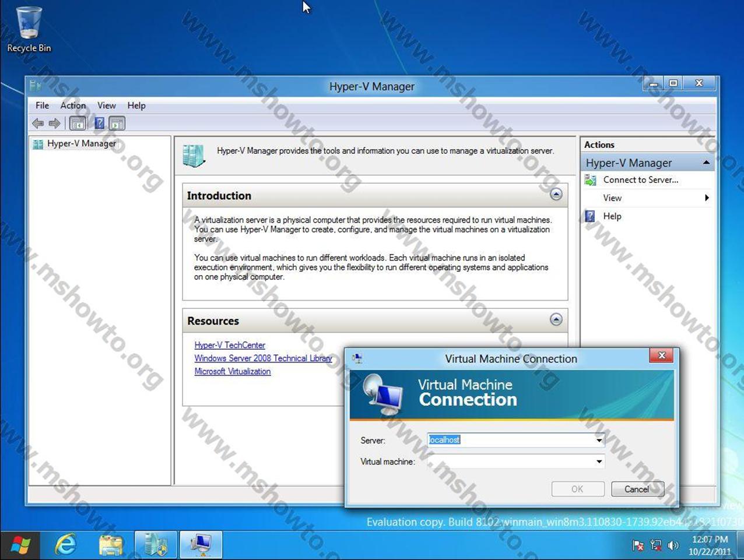Click the volume speaker icon in the tray
Image resolution: width=744 pixels, height=560 pixels.
673,545
